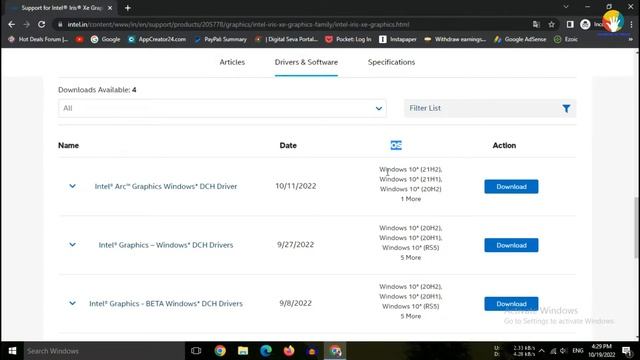640x360 pixels.
Task: Expand the Intel Graphics Windows DCH Drivers row
Action: 72,245
